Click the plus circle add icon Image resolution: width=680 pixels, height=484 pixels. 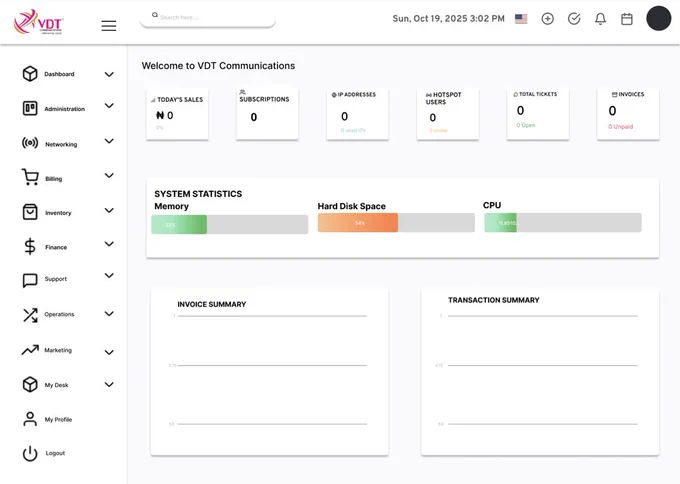[x=548, y=19]
